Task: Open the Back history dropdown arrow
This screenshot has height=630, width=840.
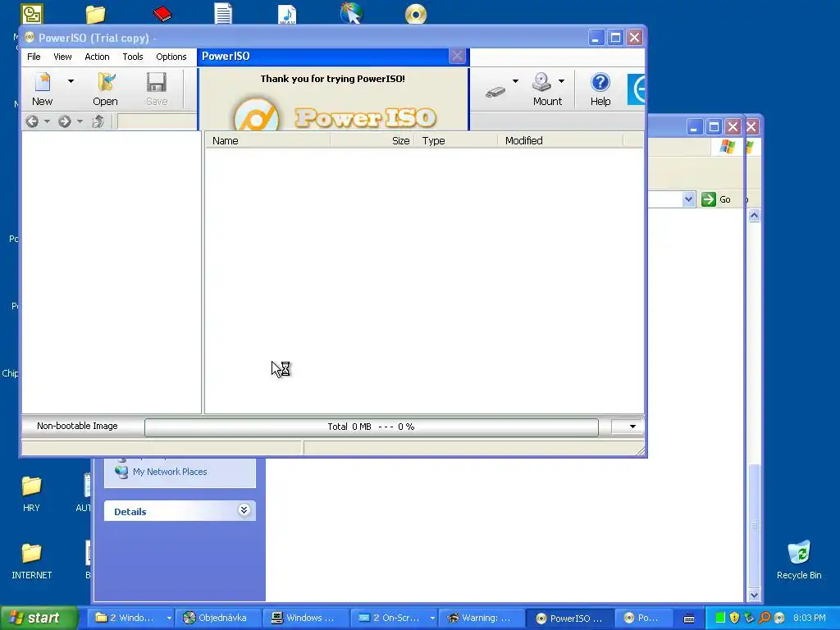Action: tap(47, 121)
